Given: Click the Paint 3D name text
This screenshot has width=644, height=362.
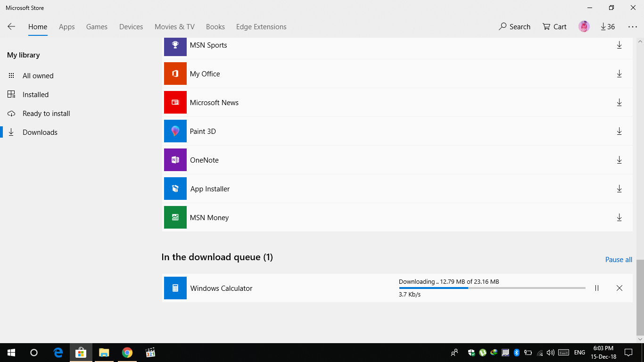Looking at the screenshot, I should coord(203,131).
